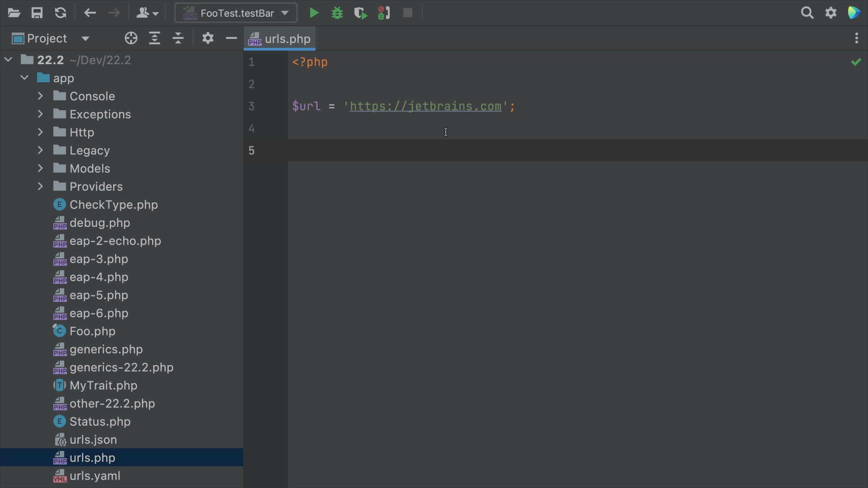This screenshot has width=868, height=488.
Task: Click the Save All disk icon
Action: tap(37, 13)
